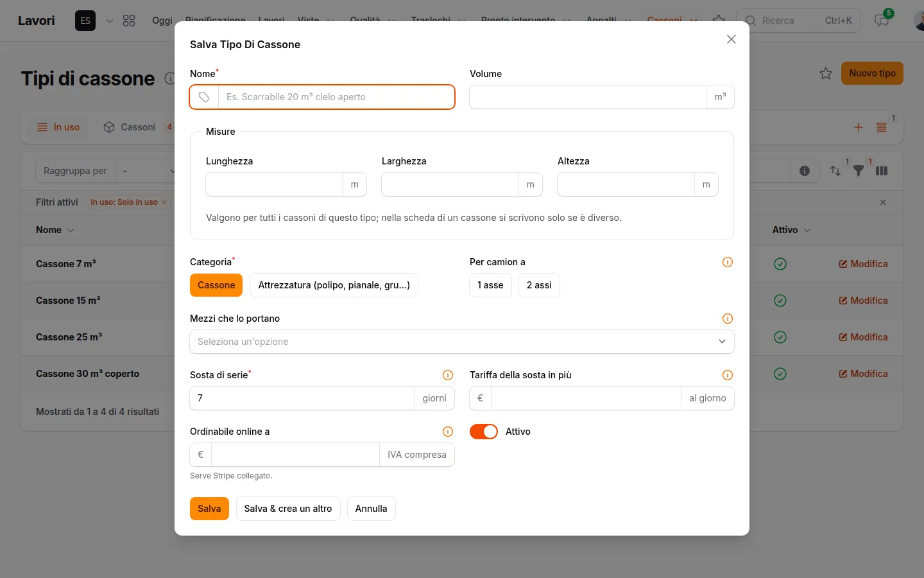924x578 pixels.
Task: Click the star favorite icon near Nuovo tipo
Action: click(826, 73)
